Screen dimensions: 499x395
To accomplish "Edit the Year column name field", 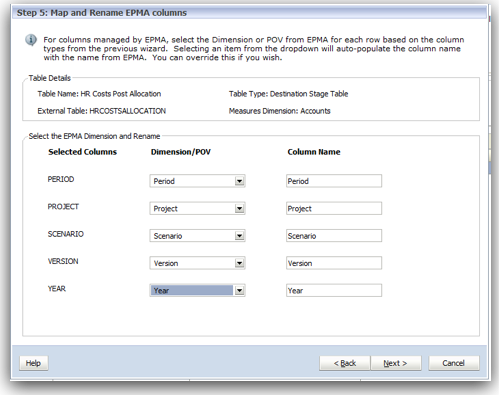I will pyautogui.click(x=334, y=290).
